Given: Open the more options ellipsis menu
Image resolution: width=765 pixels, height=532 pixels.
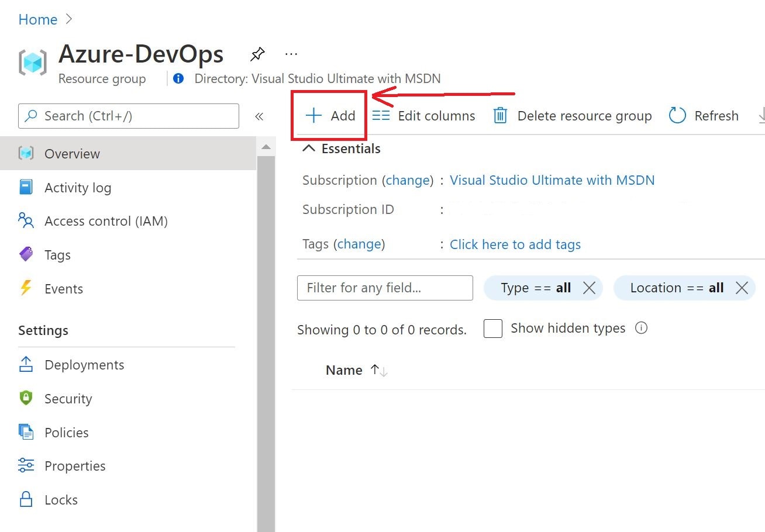Looking at the screenshot, I should coord(291,54).
